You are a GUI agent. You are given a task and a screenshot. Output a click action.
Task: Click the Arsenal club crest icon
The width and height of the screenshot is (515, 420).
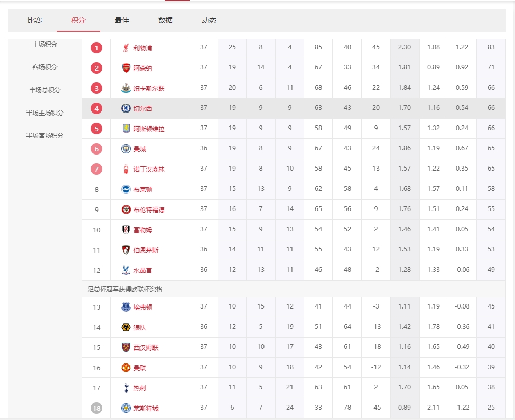click(x=126, y=68)
